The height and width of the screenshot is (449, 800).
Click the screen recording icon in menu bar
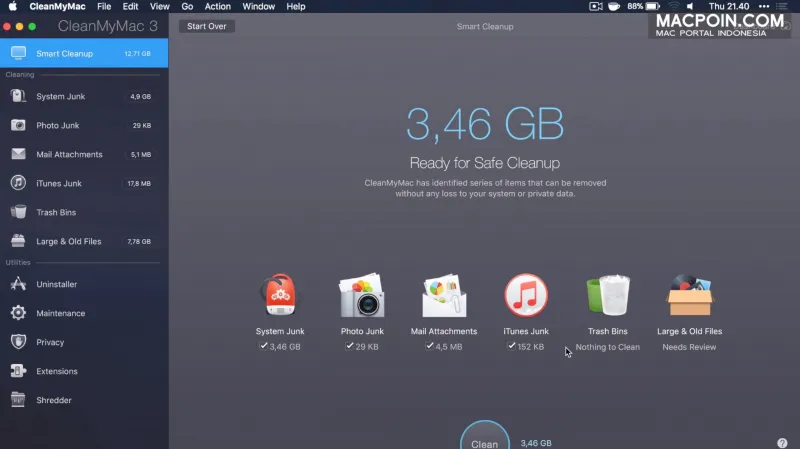click(595, 6)
